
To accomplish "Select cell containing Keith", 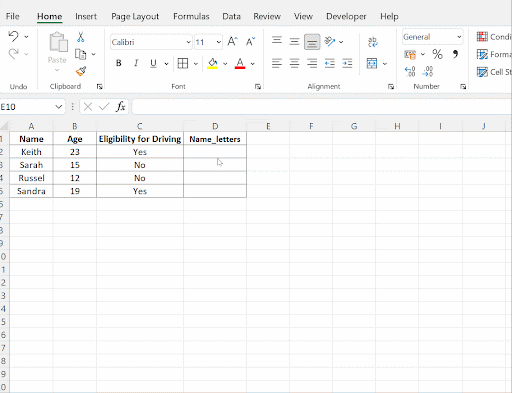I will [31, 152].
